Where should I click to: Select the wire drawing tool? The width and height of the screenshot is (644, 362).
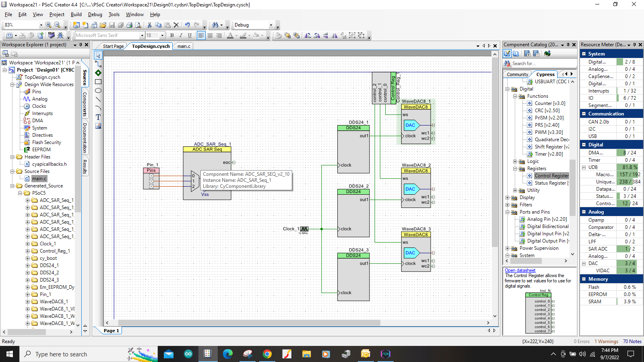point(98,64)
